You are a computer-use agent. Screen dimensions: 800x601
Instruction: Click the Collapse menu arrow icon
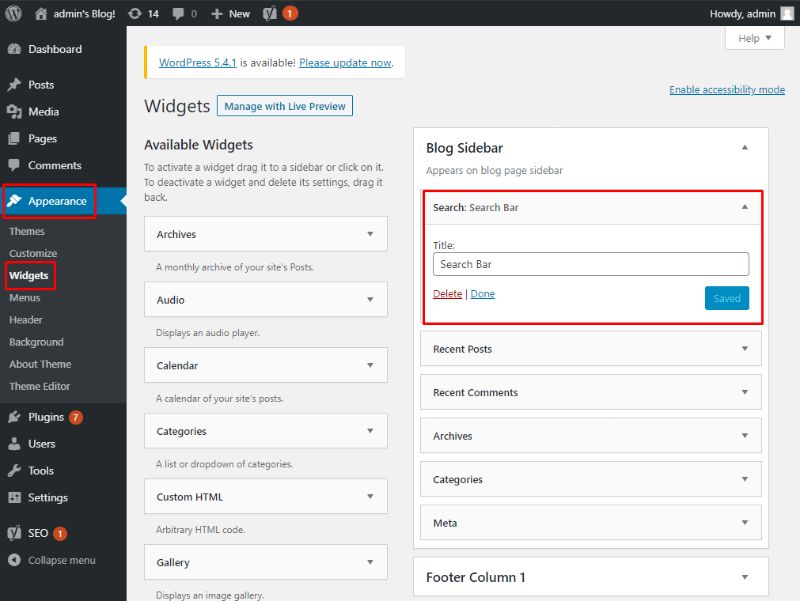[x=14, y=560]
